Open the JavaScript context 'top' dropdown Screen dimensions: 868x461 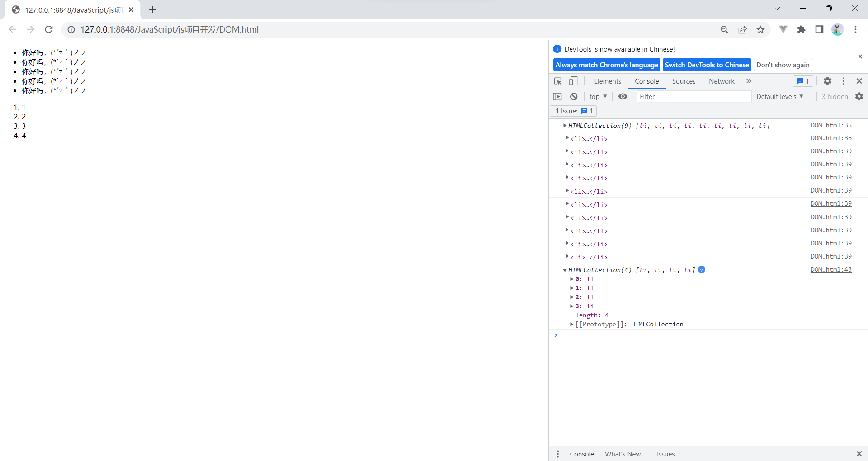point(598,96)
